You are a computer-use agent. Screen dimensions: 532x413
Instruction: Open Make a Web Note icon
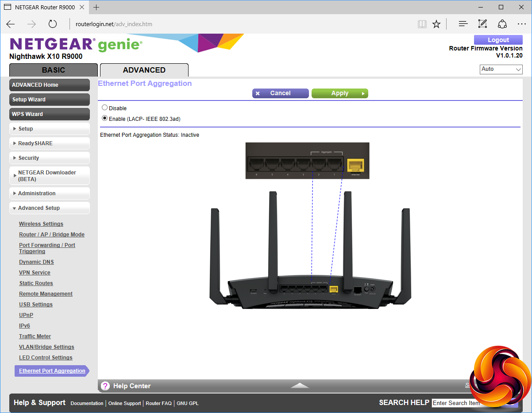point(482,24)
